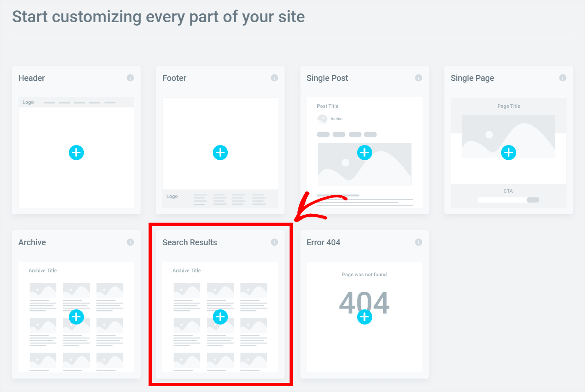This screenshot has height=392, width=585.
Task: View info icon beside Error 404
Action: point(418,242)
